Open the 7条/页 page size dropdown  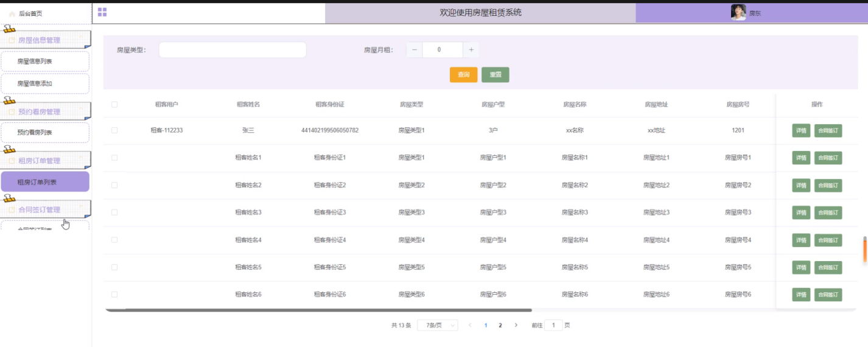coord(437,325)
